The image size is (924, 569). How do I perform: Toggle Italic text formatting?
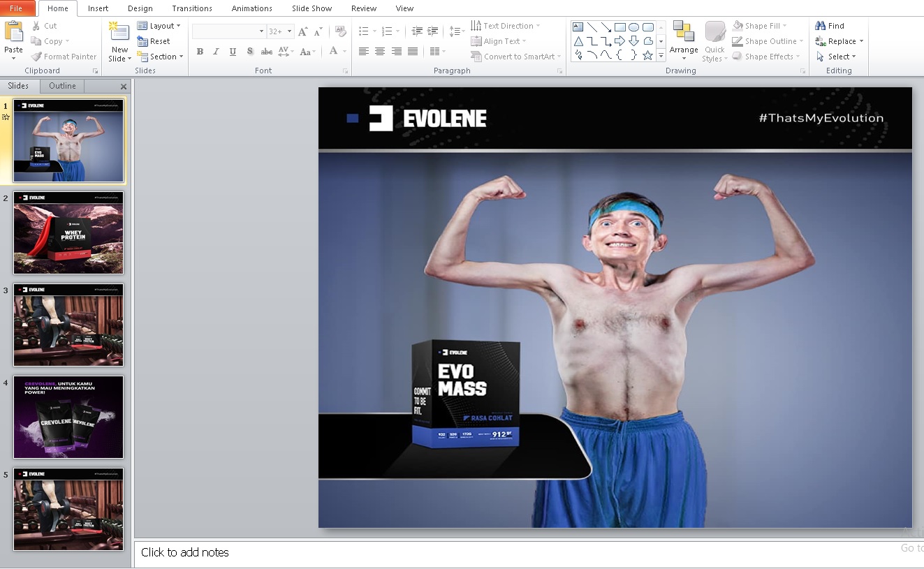[216, 52]
